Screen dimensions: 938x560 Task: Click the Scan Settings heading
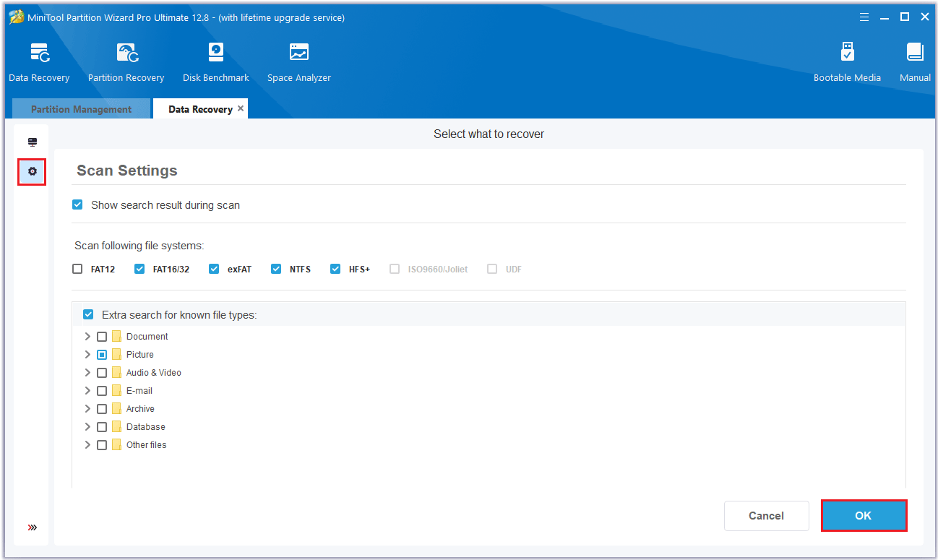(x=127, y=171)
